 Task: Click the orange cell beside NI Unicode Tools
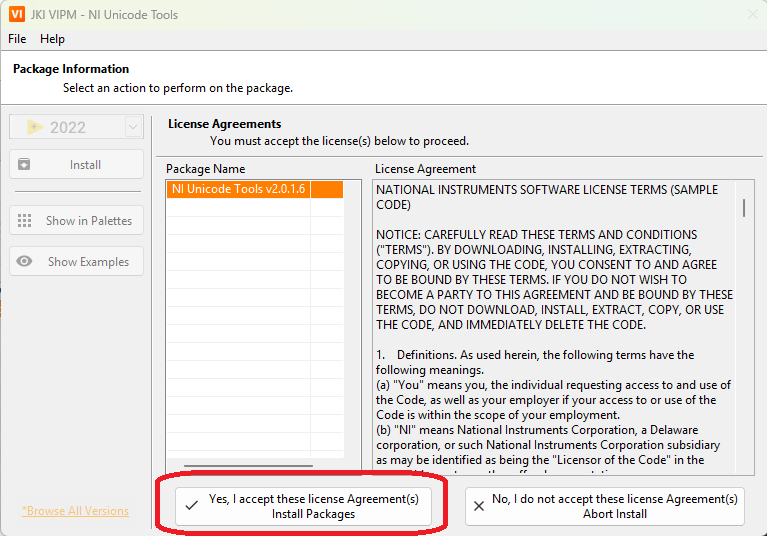(x=327, y=189)
